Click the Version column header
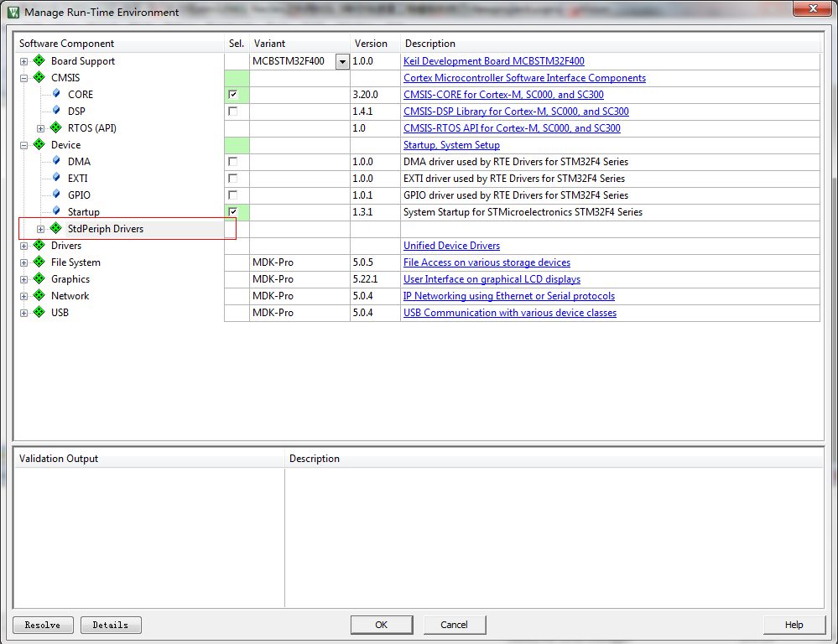 pyautogui.click(x=371, y=44)
